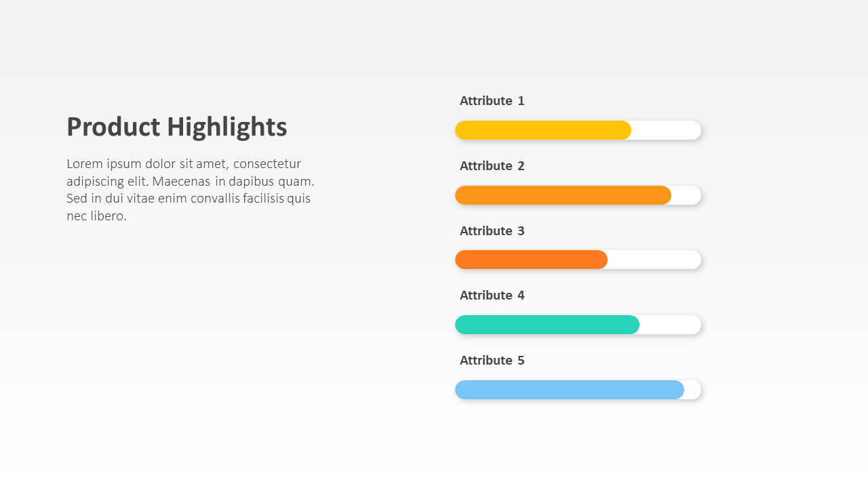Click the orange Attribute 2 progress fill
Viewport: 868px width, 488px height.
[x=563, y=195]
